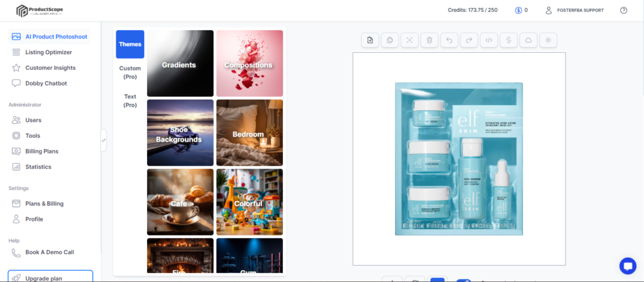This screenshot has height=282, width=644.
Task: Switch to the Custom (Pro) tab
Action: coord(130,72)
